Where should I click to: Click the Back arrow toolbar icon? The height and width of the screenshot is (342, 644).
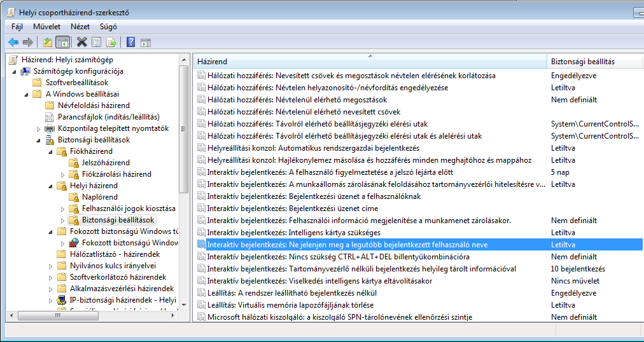click(13, 42)
